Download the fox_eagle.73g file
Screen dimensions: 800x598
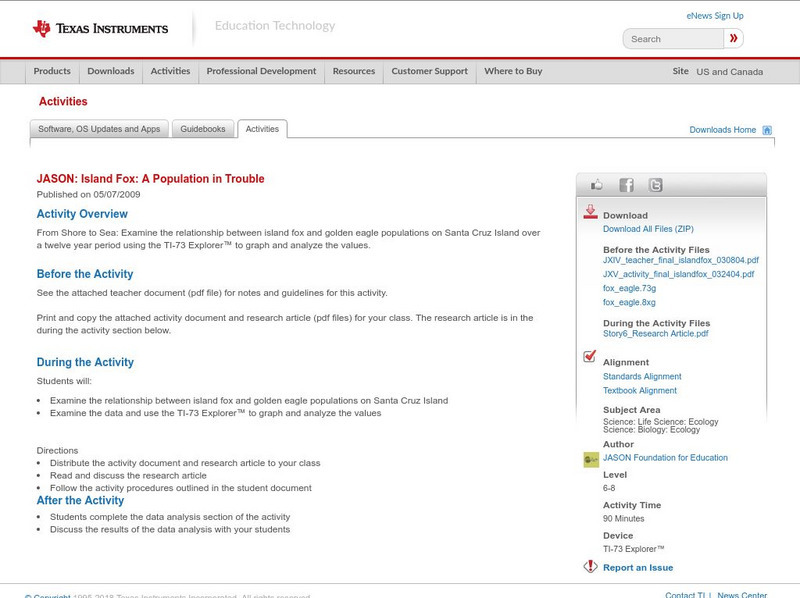630,288
